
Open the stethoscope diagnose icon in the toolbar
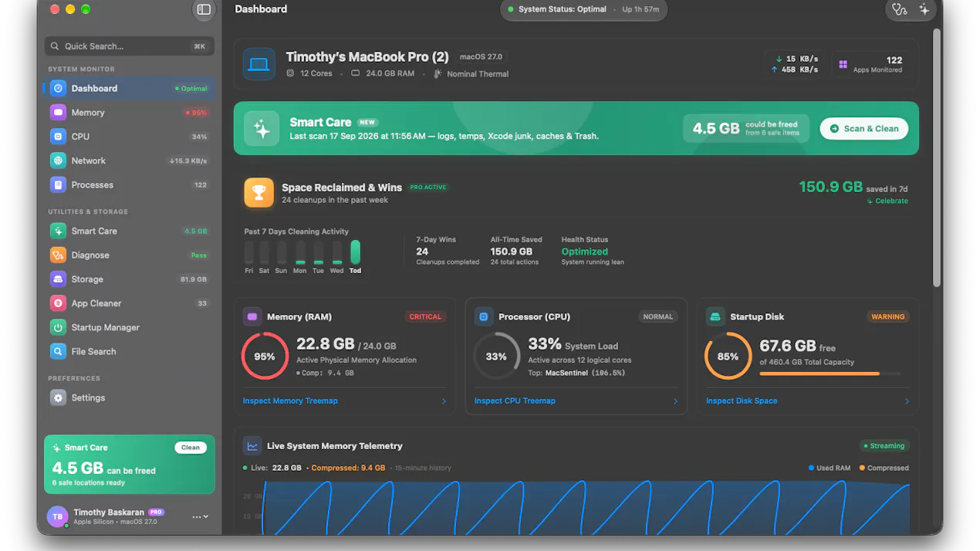pos(899,9)
